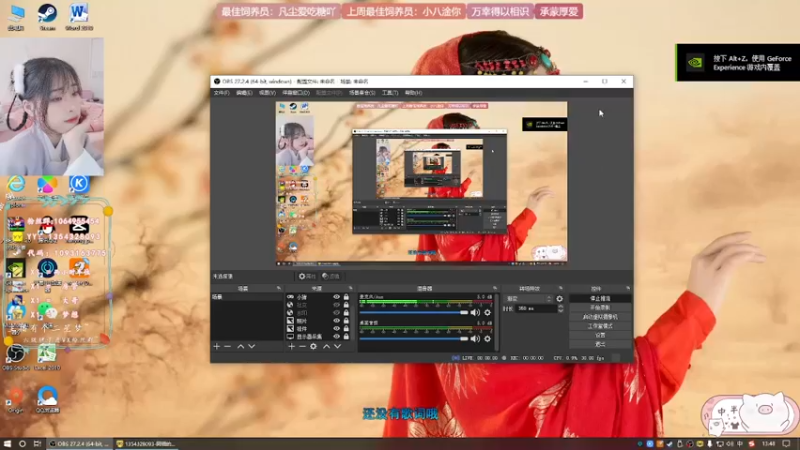Add a new scene with the plus icon
Viewport: 800px width, 450px height.
coord(217,346)
